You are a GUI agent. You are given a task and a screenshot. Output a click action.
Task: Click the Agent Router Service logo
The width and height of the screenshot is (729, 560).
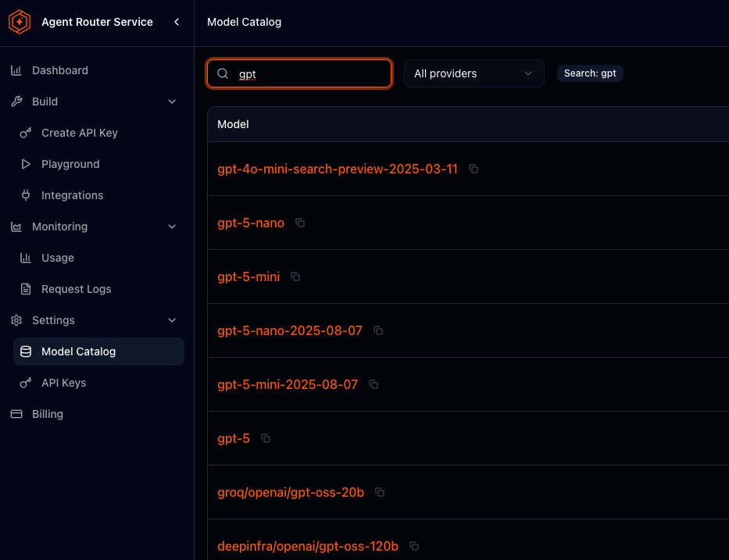pyautogui.click(x=20, y=23)
